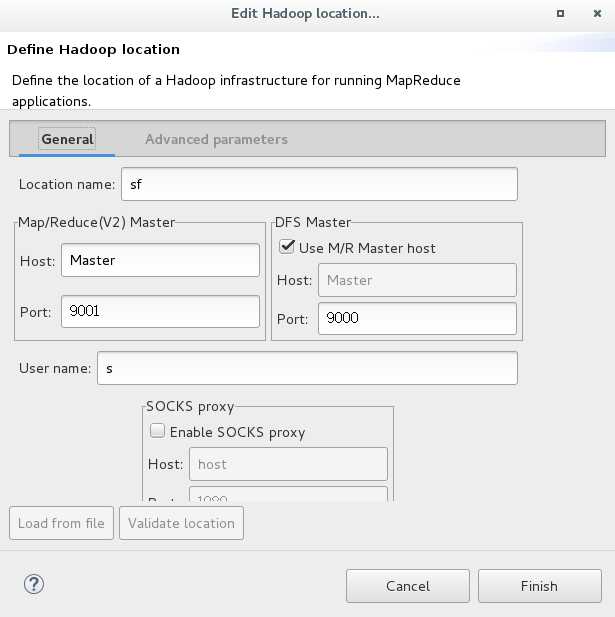
Task: Close the Edit Hadoop location dialog
Action: pyautogui.click(x=597, y=14)
